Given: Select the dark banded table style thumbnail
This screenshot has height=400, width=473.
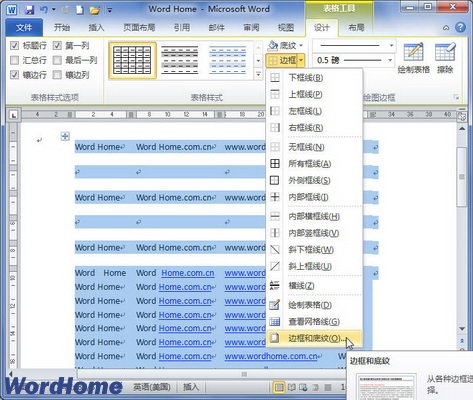Looking at the screenshot, I should click(x=180, y=60).
